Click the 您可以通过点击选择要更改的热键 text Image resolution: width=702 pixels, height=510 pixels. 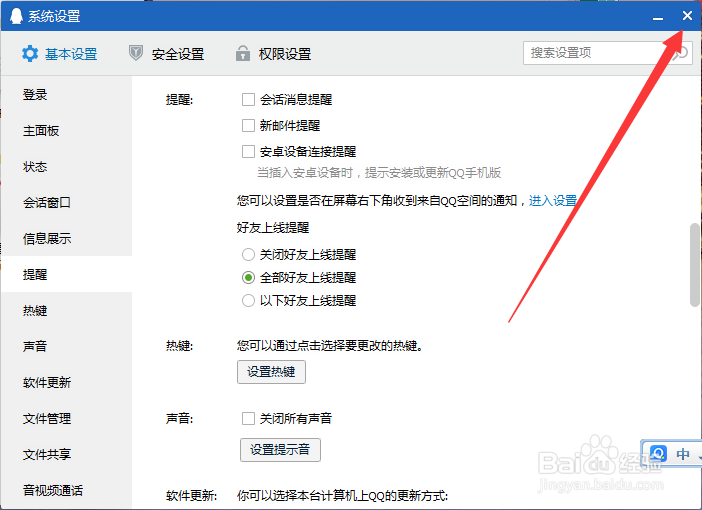click(330, 346)
